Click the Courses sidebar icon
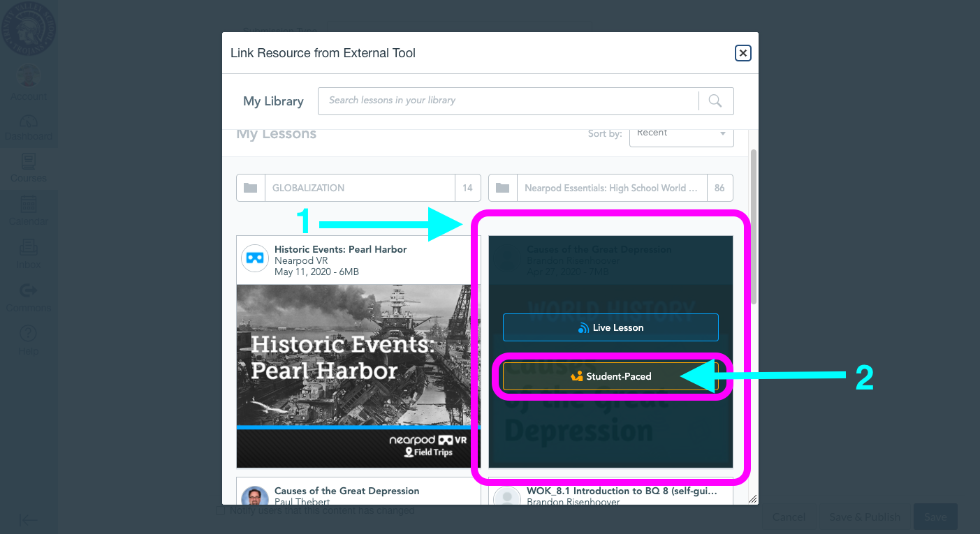 29,162
